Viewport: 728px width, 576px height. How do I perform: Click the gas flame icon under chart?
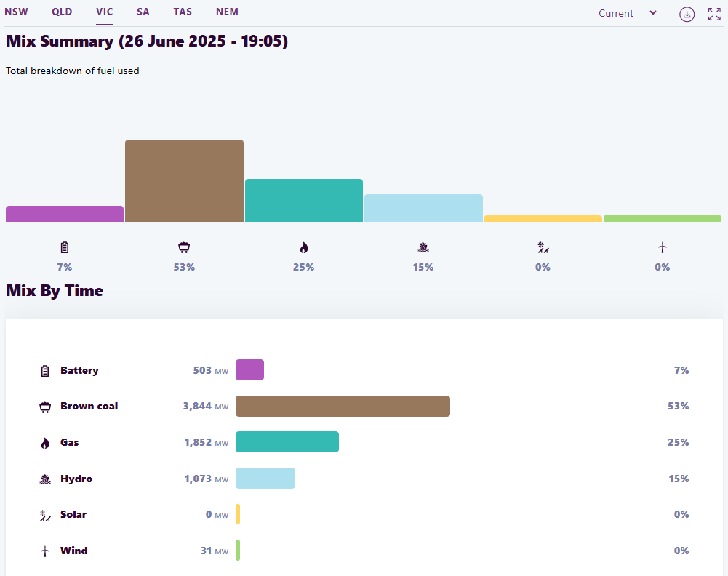point(303,247)
